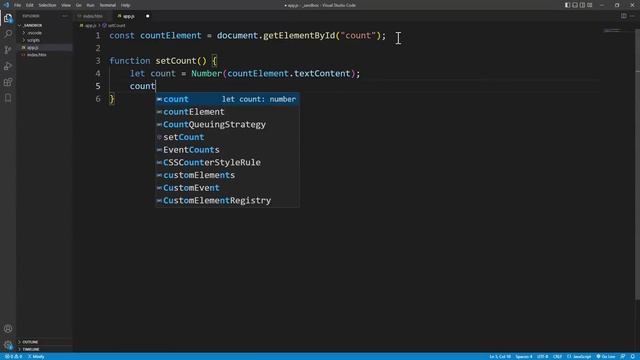Open the View menu

(66, 5)
